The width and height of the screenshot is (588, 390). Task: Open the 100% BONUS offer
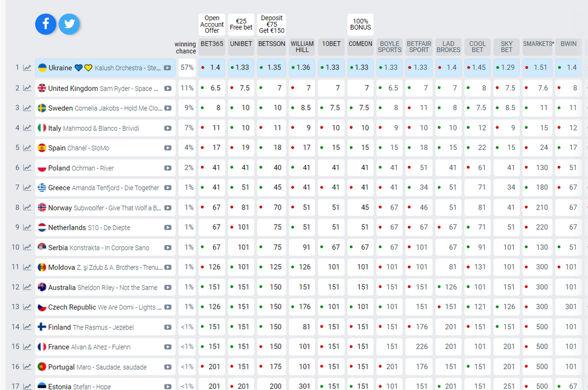pos(361,24)
